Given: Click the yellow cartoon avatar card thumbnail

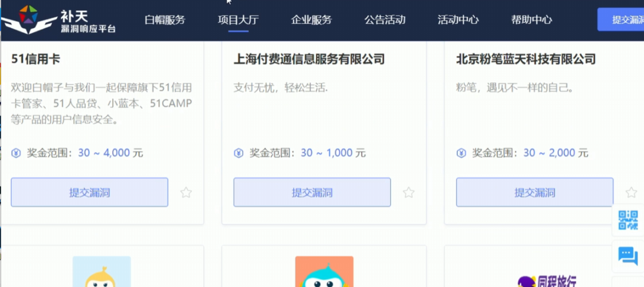Looking at the screenshot, I should click(102, 272).
